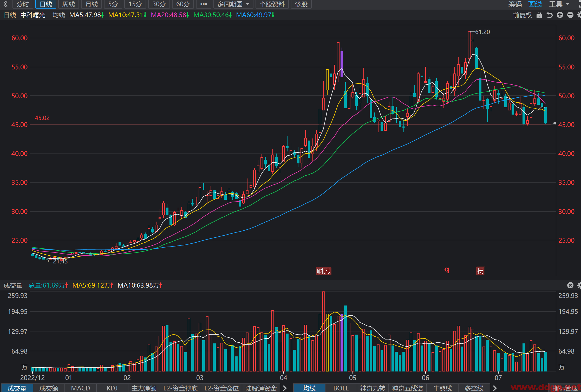This screenshot has width=581, height=392.
Task: Select the 5分 period
Action: pyautogui.click(x=113, y=4)
